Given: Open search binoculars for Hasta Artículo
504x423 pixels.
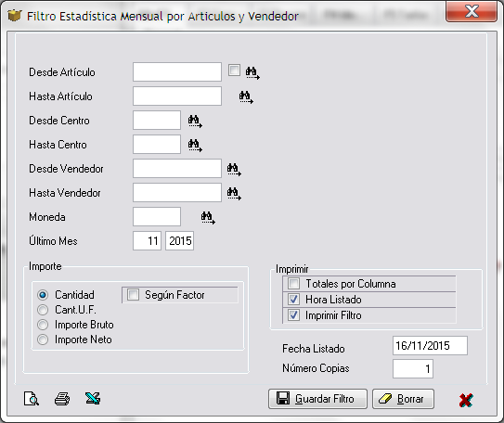Looking at the screenshot, I should click(246, 97).
